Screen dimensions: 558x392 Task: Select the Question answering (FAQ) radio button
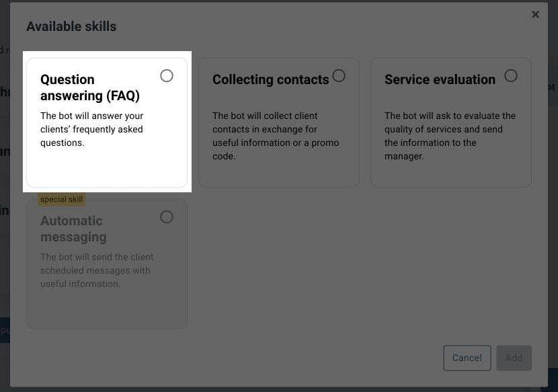pos(167,76)
